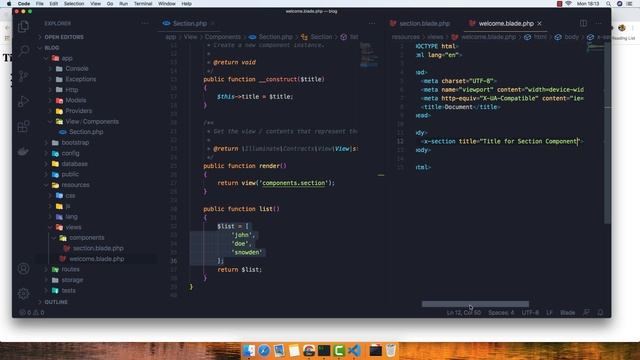Open Spotlight search in menu bar
The image size is (640, 360).
[609, 4]
